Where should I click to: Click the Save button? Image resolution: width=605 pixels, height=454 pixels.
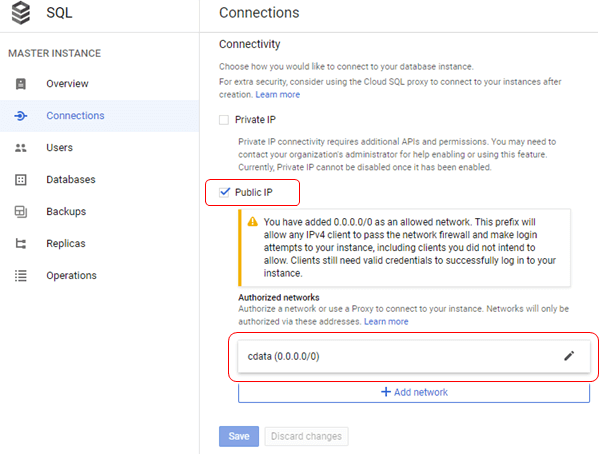pos(238,436)
